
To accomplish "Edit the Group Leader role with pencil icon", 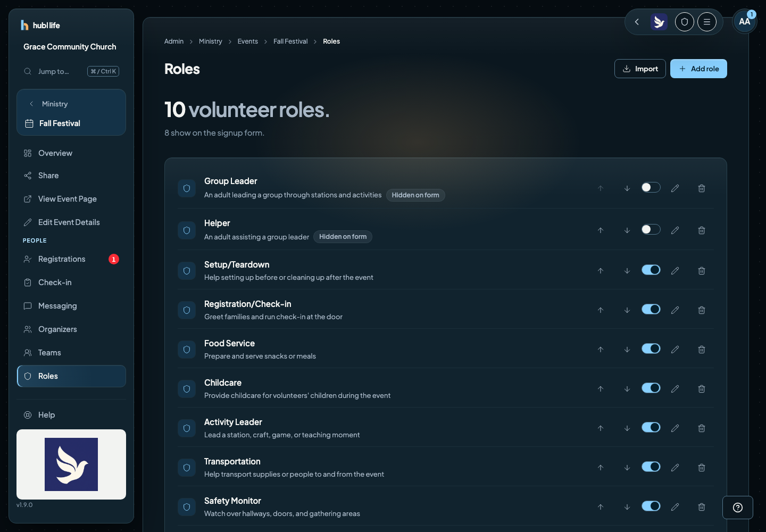I will [x=675, y=188].
